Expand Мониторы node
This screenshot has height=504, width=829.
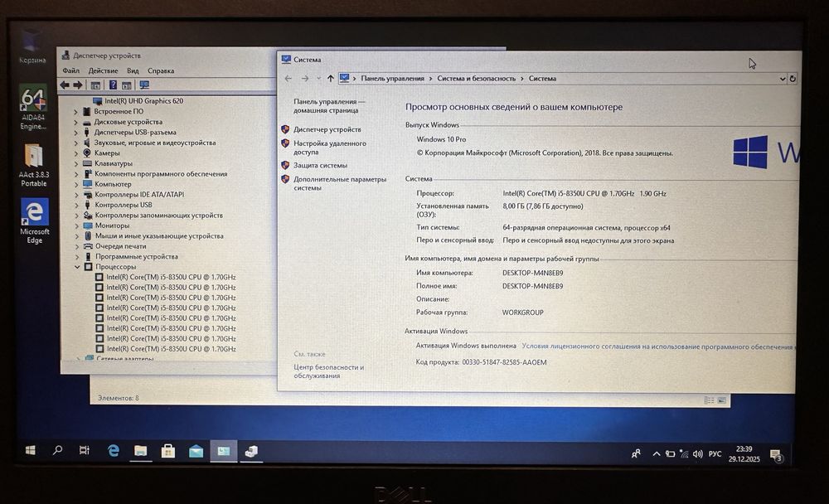pos(76,225)
